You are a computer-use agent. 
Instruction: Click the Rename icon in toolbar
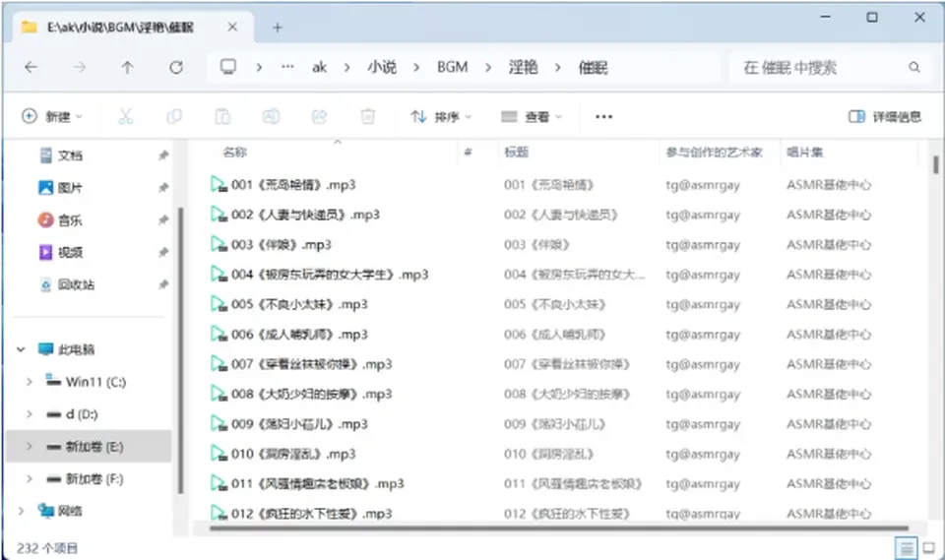[x=271, y=116]
